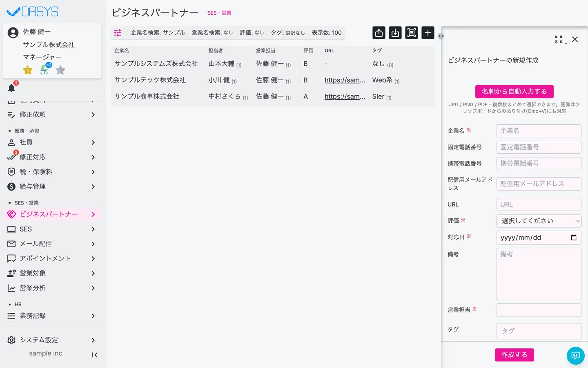This screenshot has height=368, width=588.
Task: Click the タグ input field
Action: point(539,331)
